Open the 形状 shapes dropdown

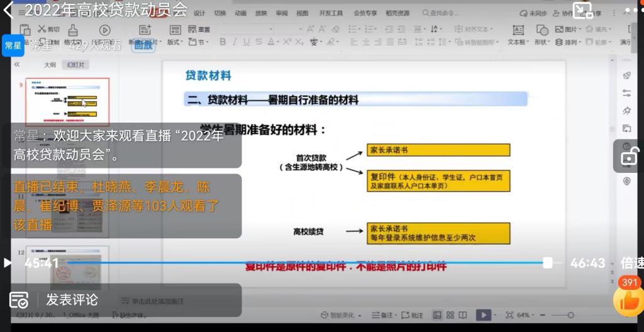[541, 42]
